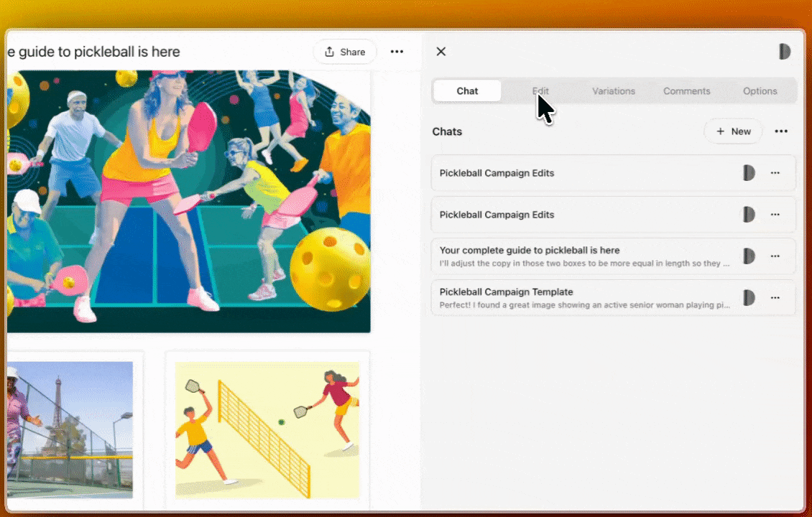The height and width of the screenshot is (517, 812).
Task: Select the yellow illustrated pickleball net thumbnail
Action: [267, 429]
